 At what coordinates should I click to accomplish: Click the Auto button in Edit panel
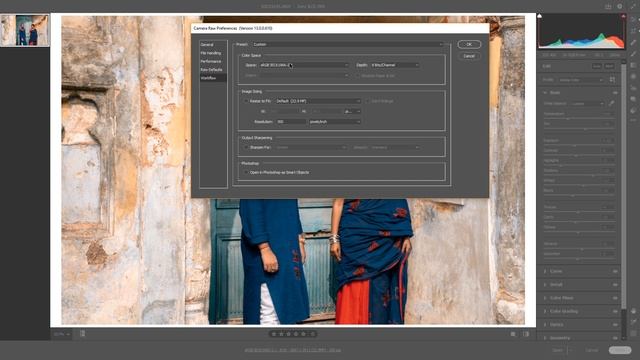[596, 66]
